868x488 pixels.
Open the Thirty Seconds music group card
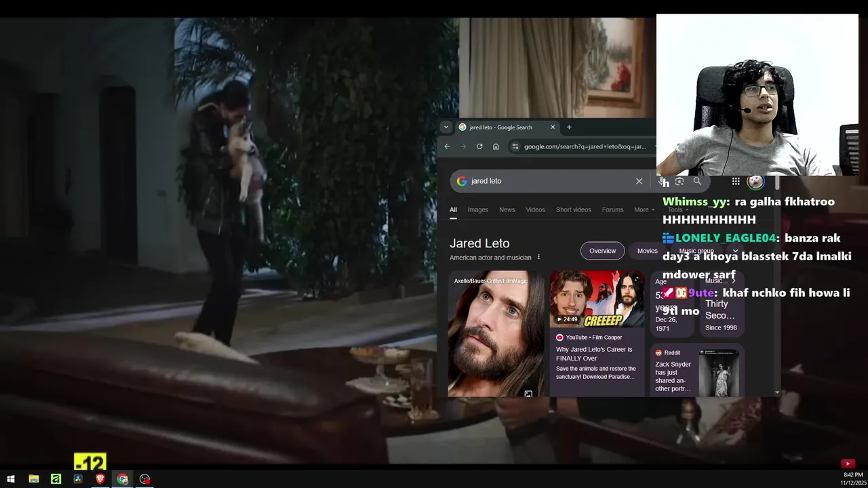pyautogui.click(x=721, y=304)
